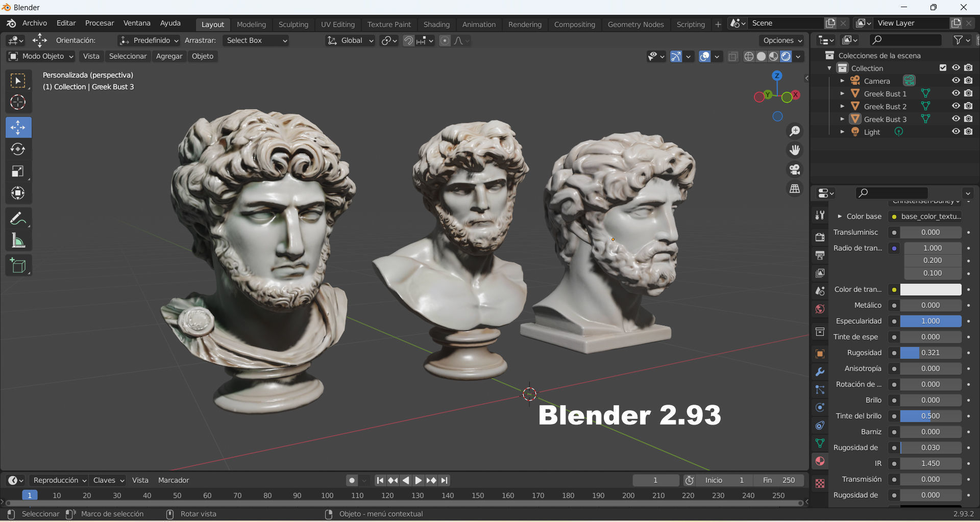Switch to wireframe viewport shading
The width and height of the screenshot is (980, 522).
[x=749, y=57]
